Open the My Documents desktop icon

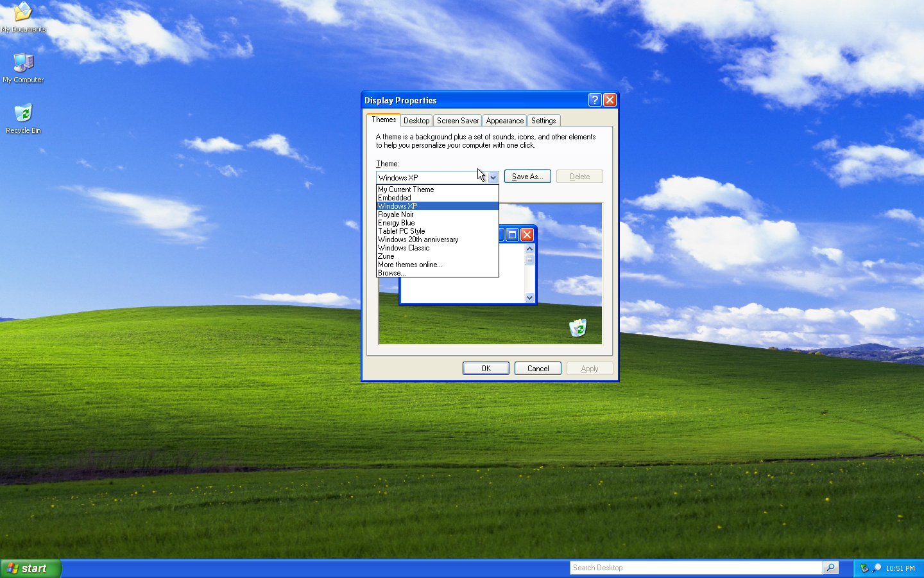pos(23,17)
